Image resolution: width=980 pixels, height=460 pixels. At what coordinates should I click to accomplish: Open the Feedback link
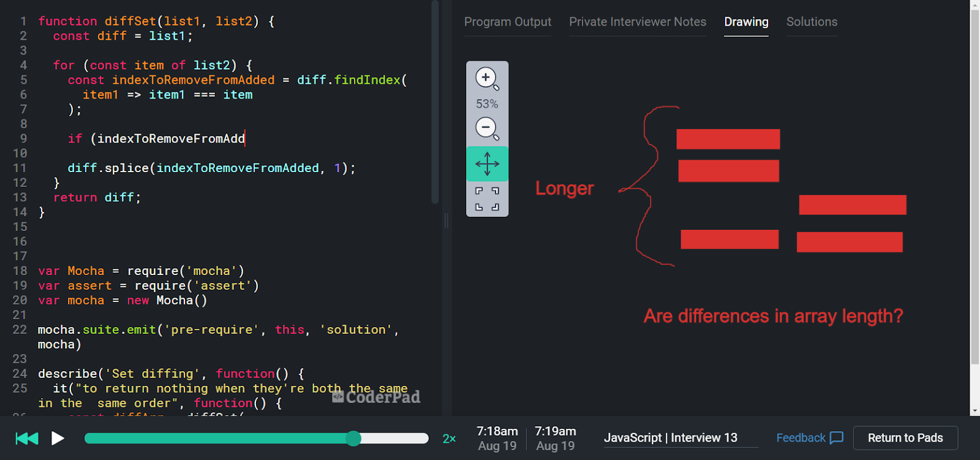(801, 438)
